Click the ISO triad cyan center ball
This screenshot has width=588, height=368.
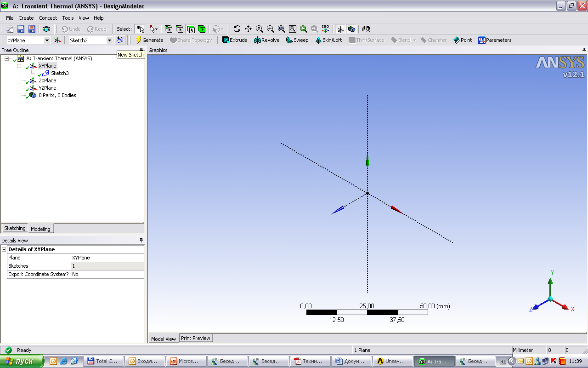(x=550, y=299)
